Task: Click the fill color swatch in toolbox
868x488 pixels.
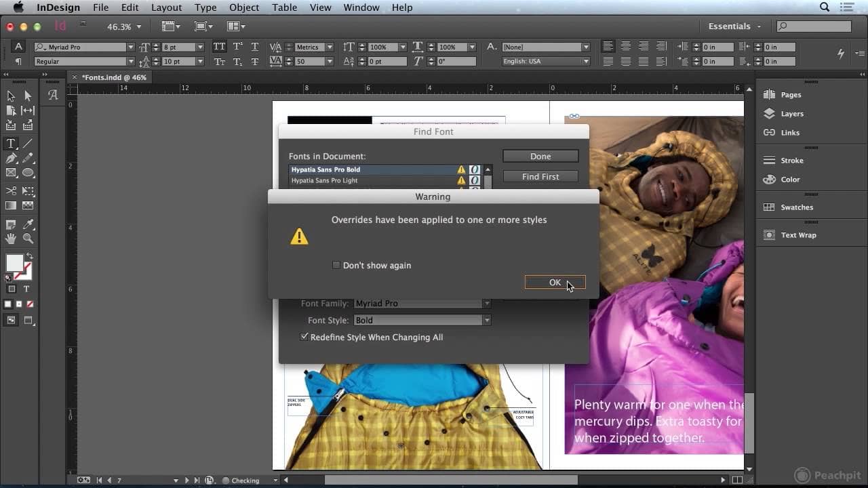Action: tap(14, 263)
